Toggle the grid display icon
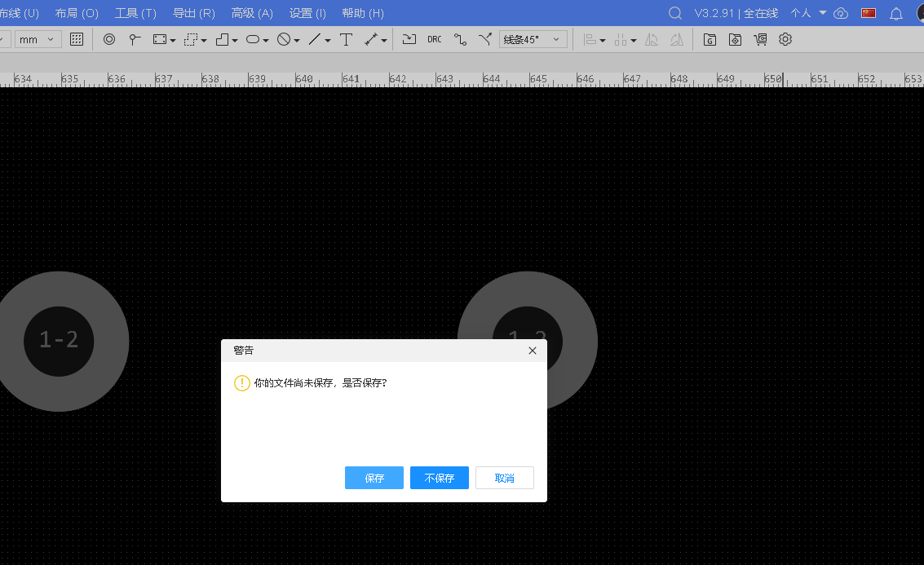924x565 pixels. click(x=77, y=39)
